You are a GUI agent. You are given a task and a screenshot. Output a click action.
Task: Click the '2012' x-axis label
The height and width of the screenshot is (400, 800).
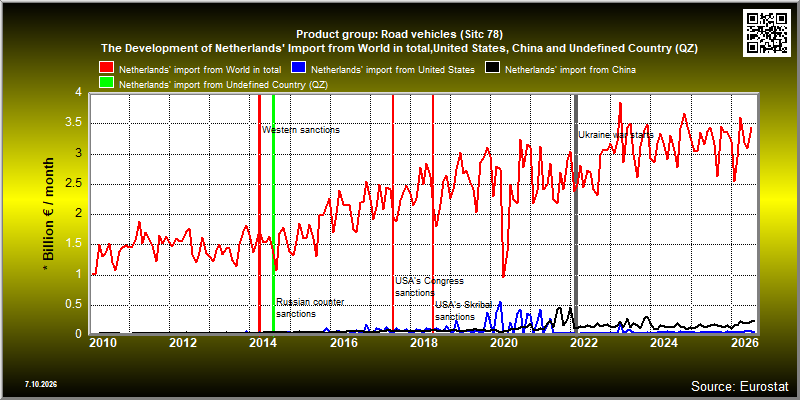[183, 343]
